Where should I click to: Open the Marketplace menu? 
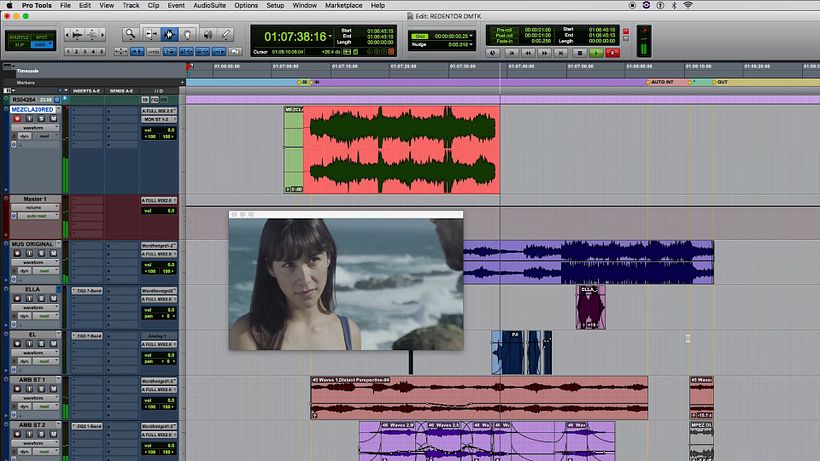[x=343, y=5]
